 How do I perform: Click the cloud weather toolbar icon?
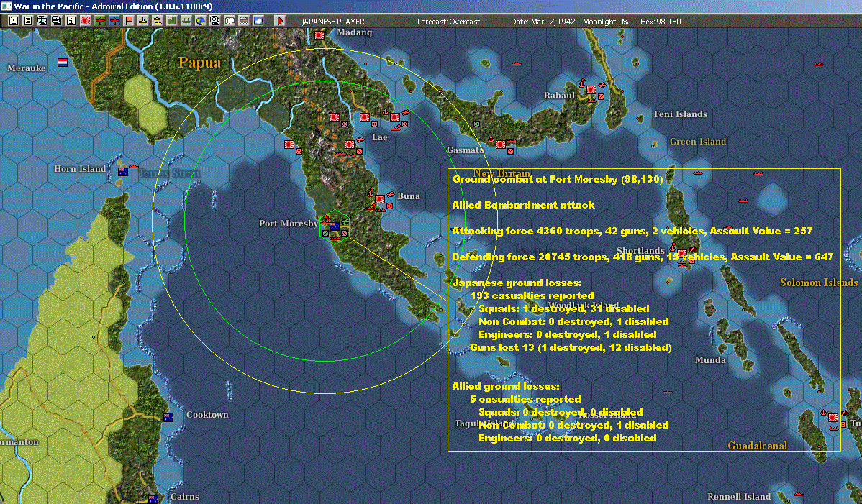[x=258, y=21]
